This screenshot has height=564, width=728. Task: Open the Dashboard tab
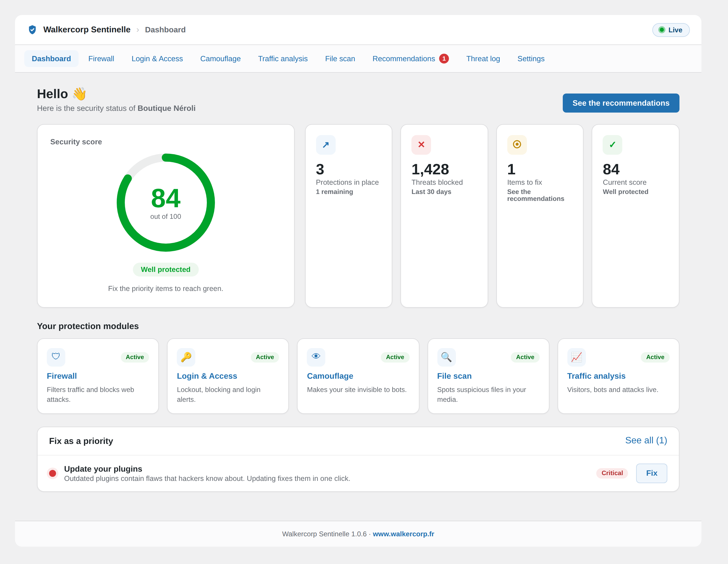51,59
